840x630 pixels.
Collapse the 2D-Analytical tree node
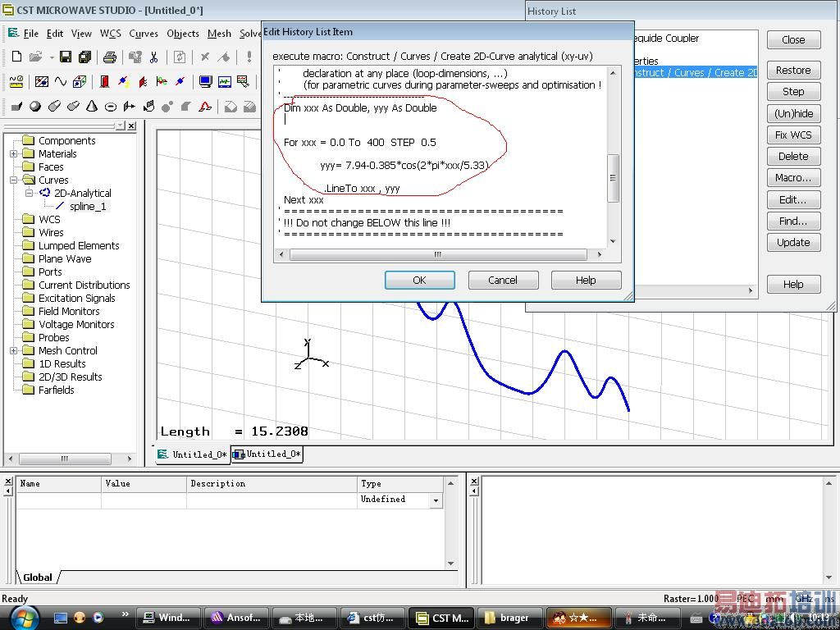pos(30,193)
